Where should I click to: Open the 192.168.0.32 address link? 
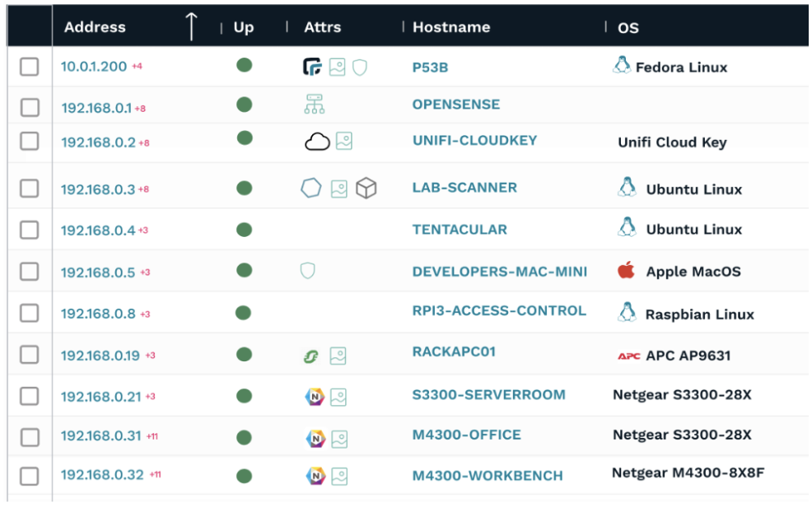(x=102, y=475)
